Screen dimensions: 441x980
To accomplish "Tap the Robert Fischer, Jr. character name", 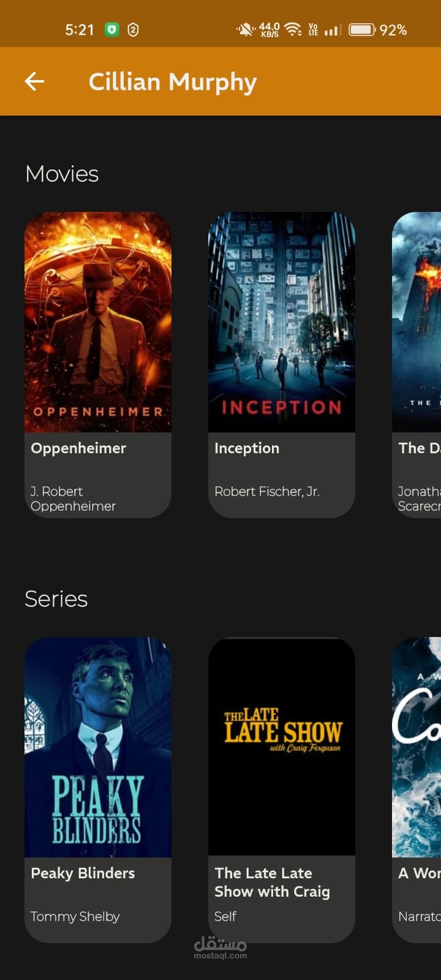I will [267, 491].
